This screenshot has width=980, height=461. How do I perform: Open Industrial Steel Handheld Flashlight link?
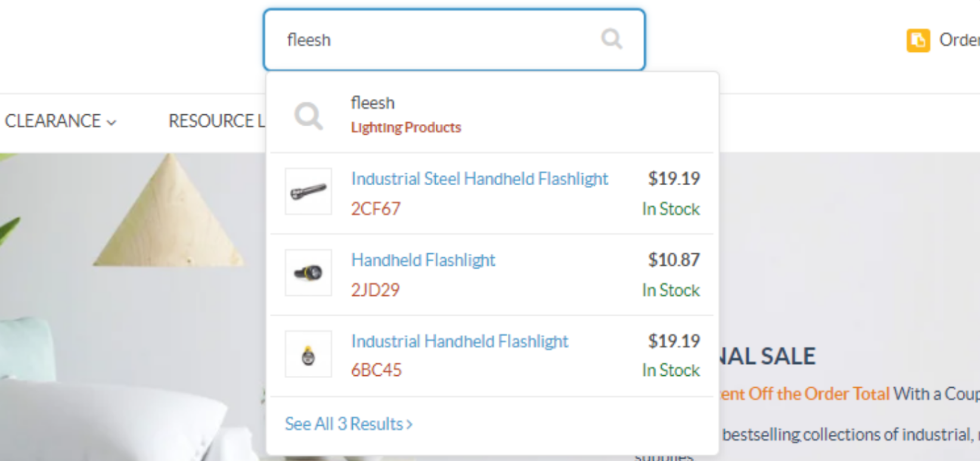tap(479, 179)
